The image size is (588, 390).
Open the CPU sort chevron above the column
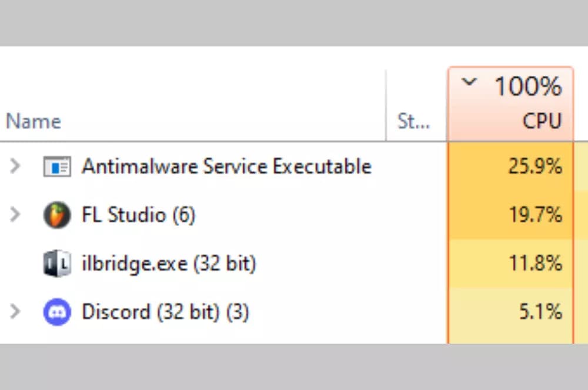pos(470,83)
